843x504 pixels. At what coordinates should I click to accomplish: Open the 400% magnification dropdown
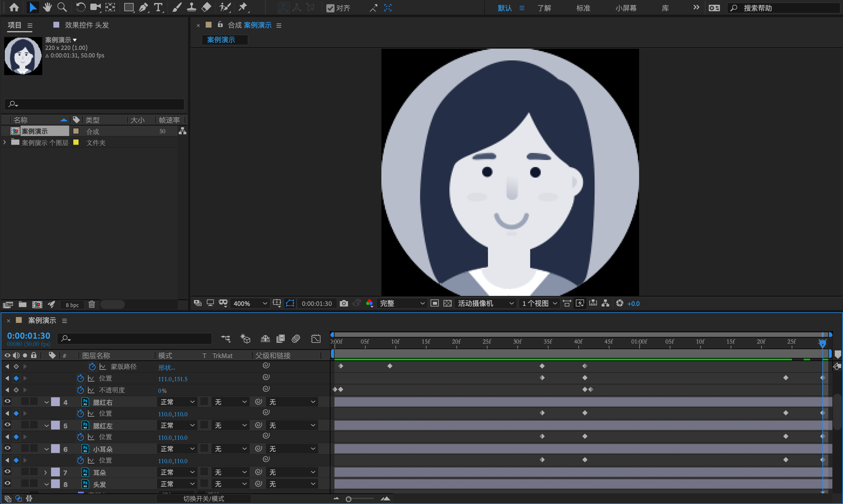[x=249, y=303]
